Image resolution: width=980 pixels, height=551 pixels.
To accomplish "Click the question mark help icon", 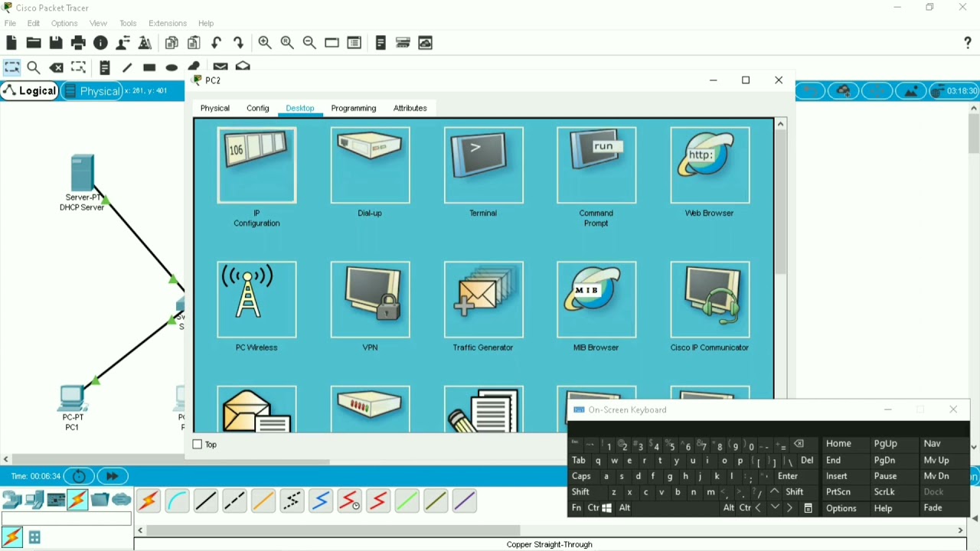I will click(968, 43).
